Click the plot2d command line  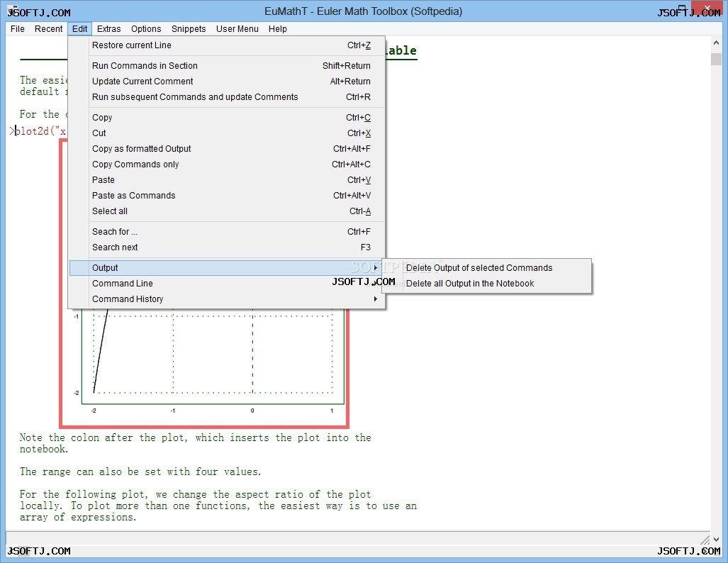tap(37, 131)
